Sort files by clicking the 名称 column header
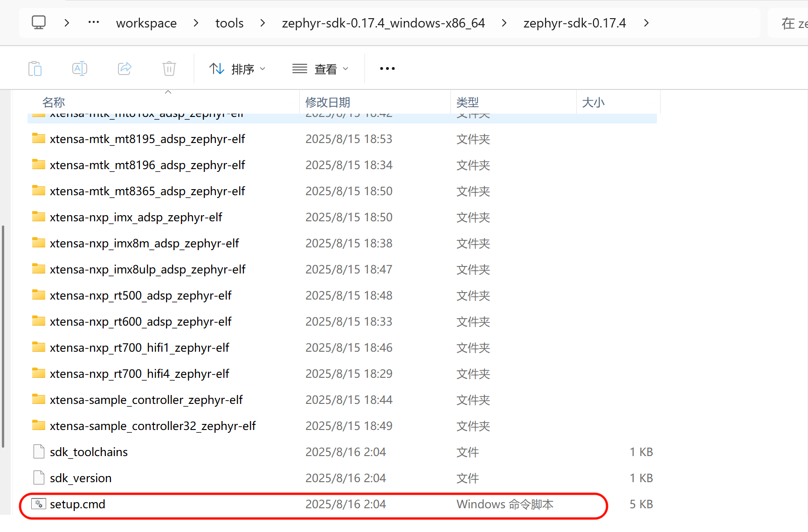Image resolution: width=808 pixels, height=532 pixels. (53, 102)
